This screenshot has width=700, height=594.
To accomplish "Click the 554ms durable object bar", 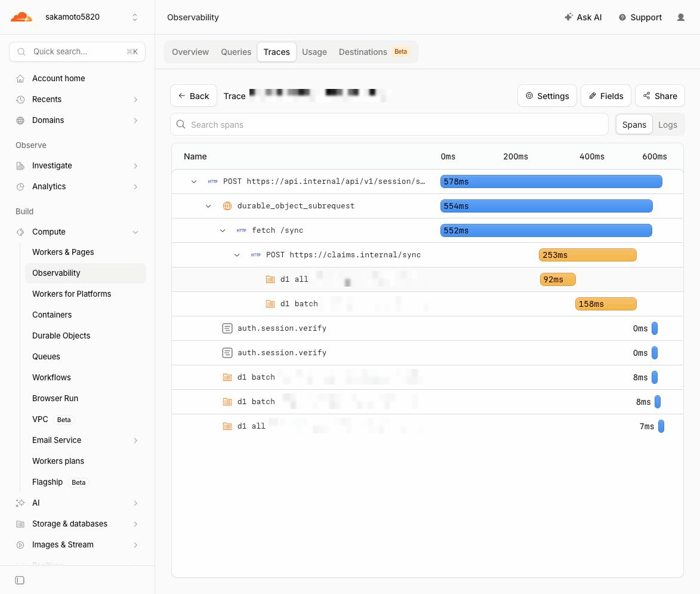I will [547, 206].
